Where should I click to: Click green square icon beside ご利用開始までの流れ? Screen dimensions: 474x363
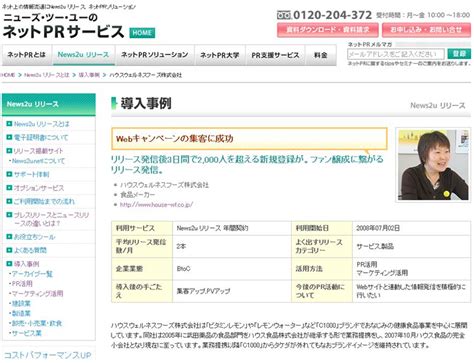coord(9,201)
